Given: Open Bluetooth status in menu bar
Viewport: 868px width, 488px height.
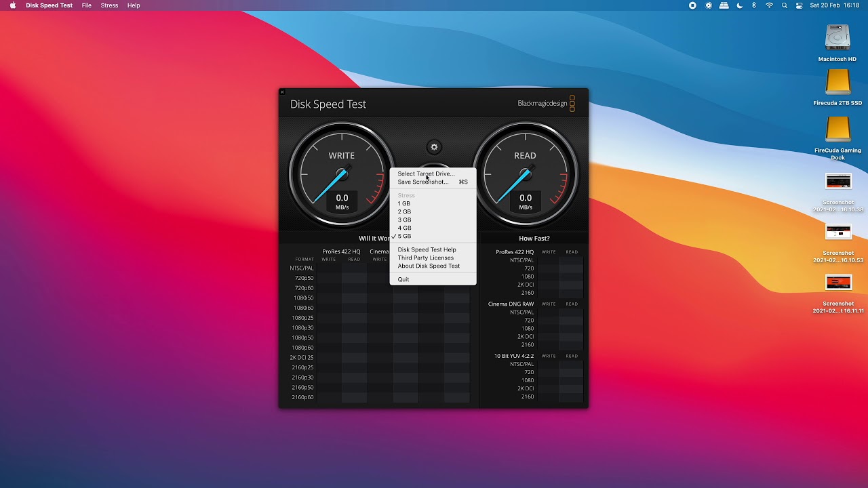Looking at the screenshot, I should coord(754,5).
